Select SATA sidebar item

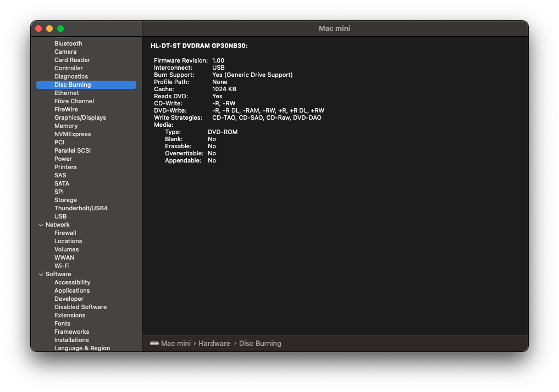click(x=62, y=183)
